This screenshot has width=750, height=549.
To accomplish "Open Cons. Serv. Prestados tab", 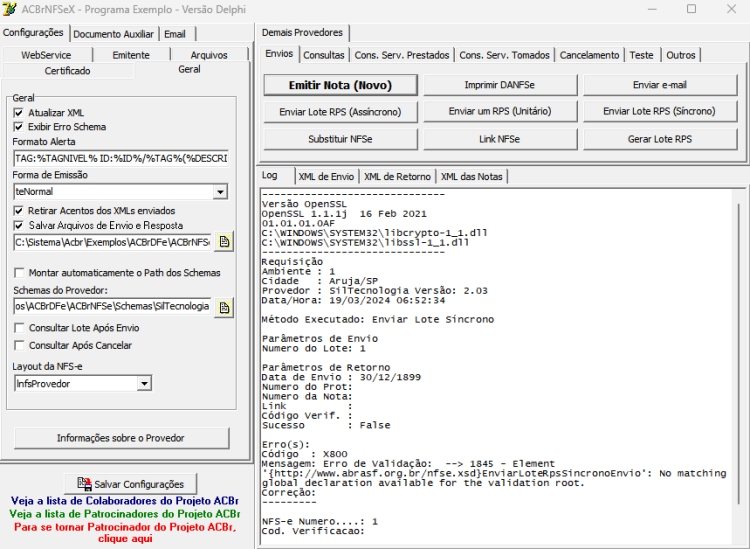I will click(402, 55).
